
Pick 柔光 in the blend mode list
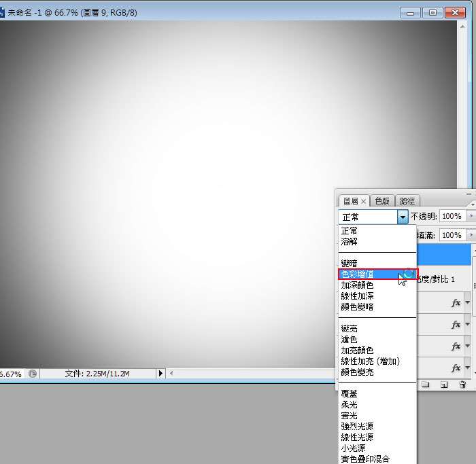[350, 405]
